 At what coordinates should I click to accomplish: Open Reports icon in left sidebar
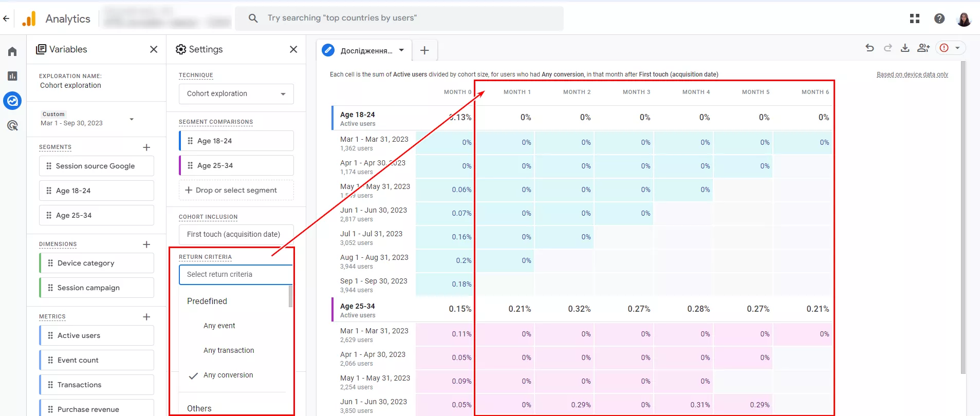pos(12,76)
